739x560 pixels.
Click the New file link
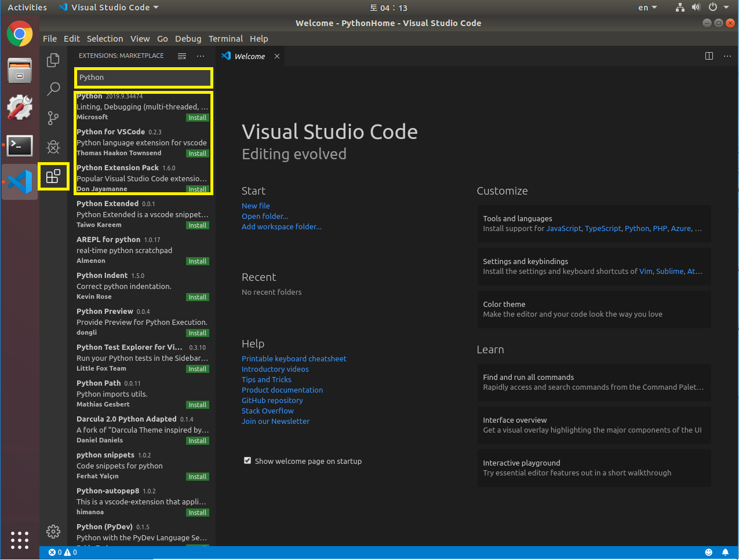[256, 206]
